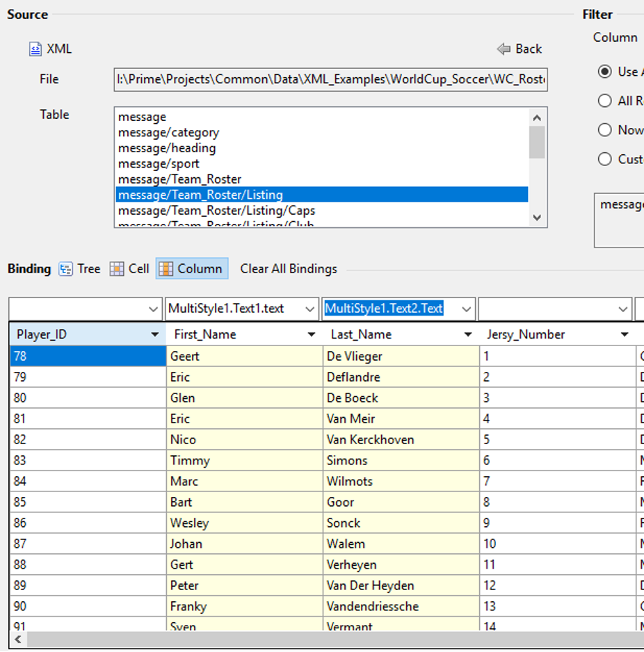
Task: Choose the 'Now' filter radio option
Action: pos(605,130)
